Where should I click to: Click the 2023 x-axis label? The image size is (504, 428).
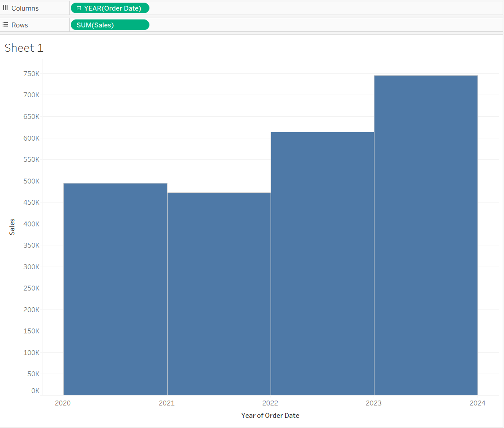click(374, 403)
